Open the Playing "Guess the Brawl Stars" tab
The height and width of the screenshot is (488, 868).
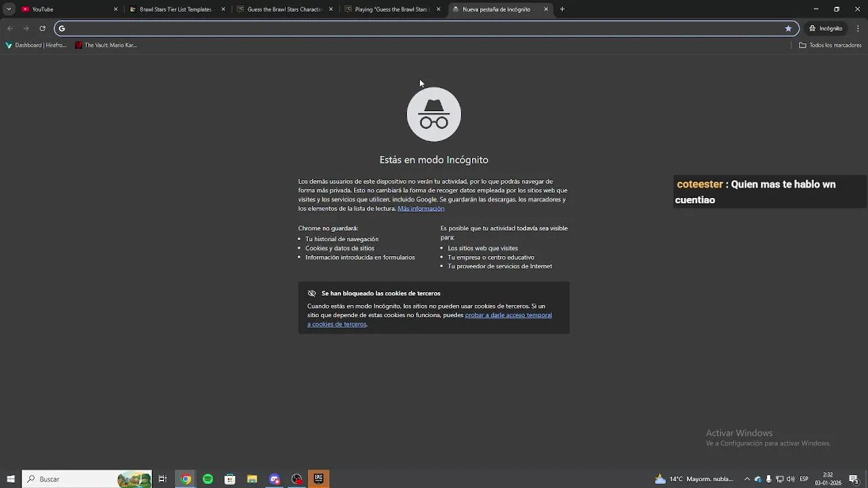coord(391,9)
